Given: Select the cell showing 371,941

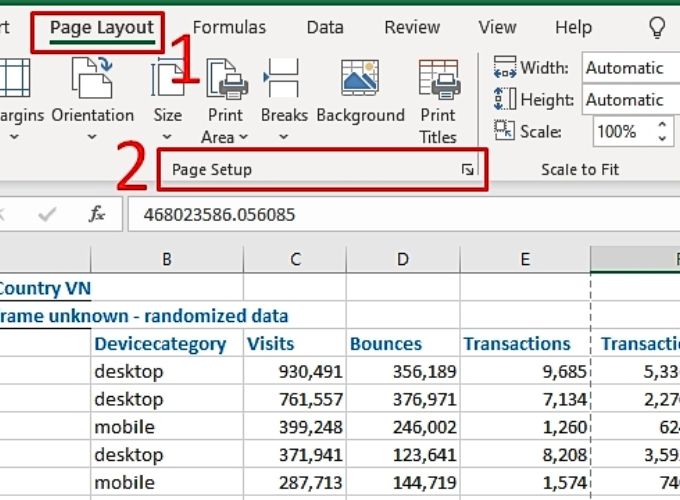Looking at the screenshot, I should click(295, 454).
